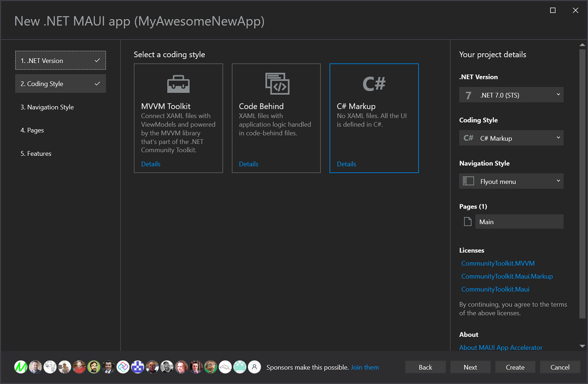Viewport: 588px width, 384px height.
Task: Select the C# Markup coding style card
Action: 374,118
